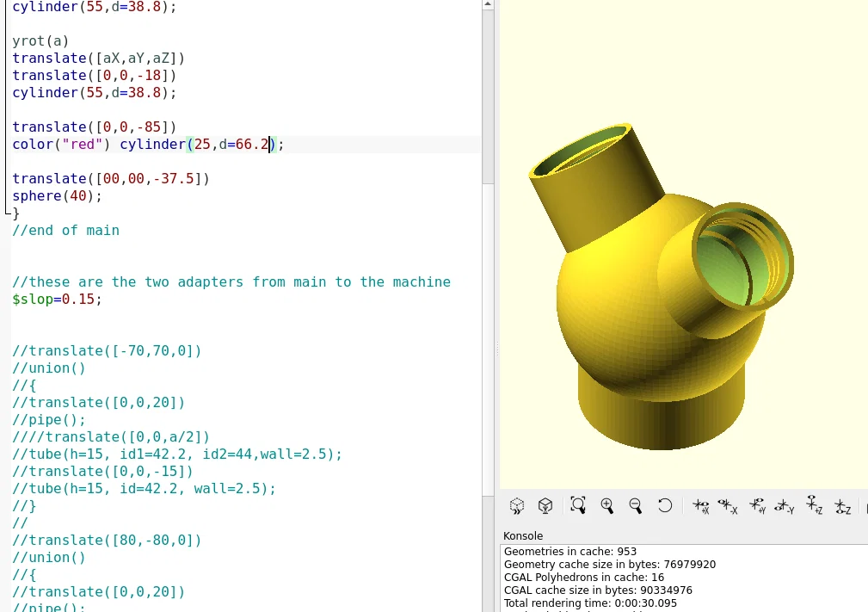Click the '//translate([0,0,-15])' comment line
Image resolution: width=868 pixels, height=612 pixels.
click(102, 472)
